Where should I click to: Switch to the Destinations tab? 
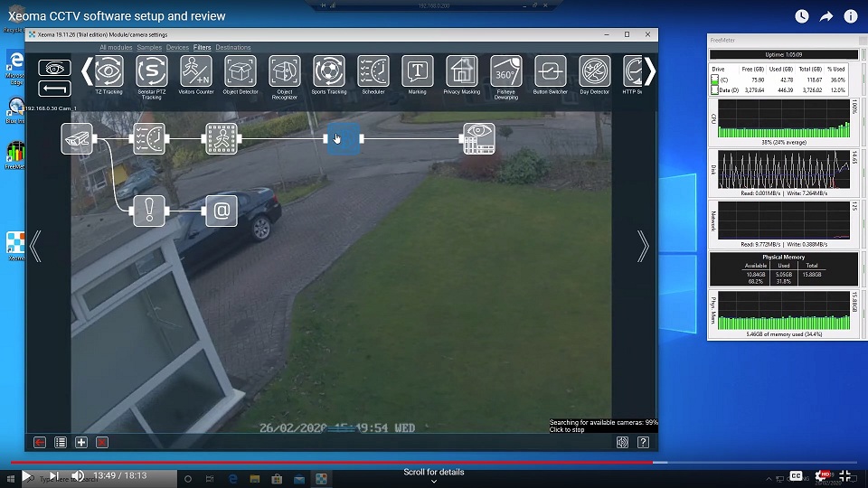point(233,48)
